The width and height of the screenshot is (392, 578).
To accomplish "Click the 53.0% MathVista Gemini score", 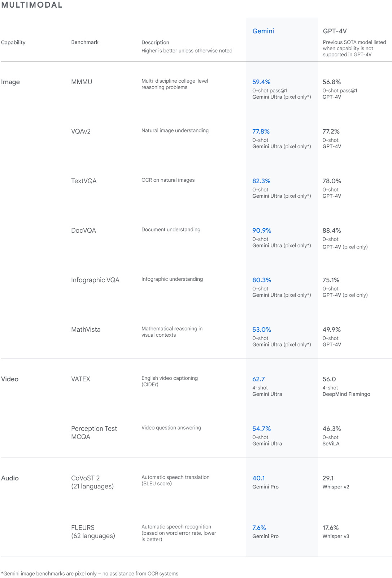I will point(262,329).
